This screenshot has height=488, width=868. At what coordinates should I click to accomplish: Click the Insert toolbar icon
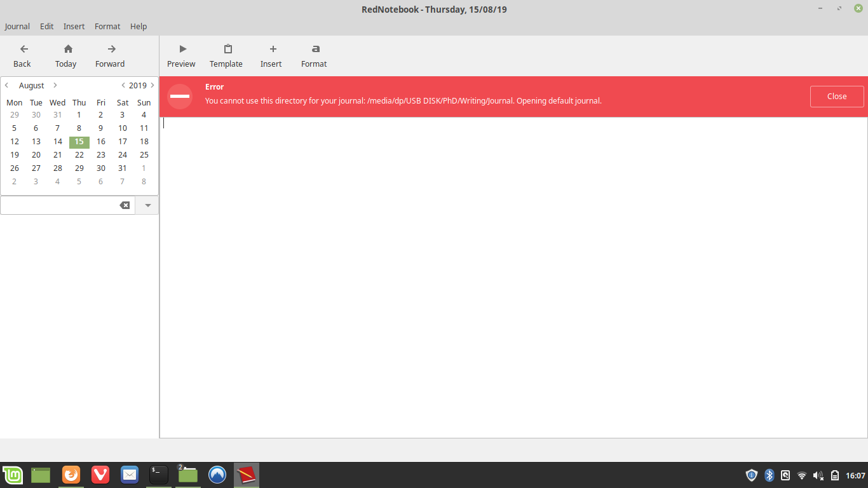[271, 55]
